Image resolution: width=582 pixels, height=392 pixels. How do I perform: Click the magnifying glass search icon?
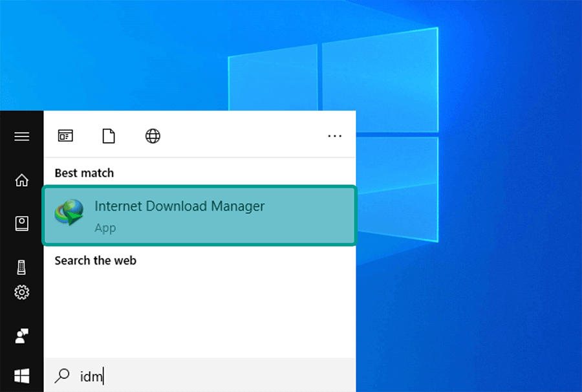(62, 376)
